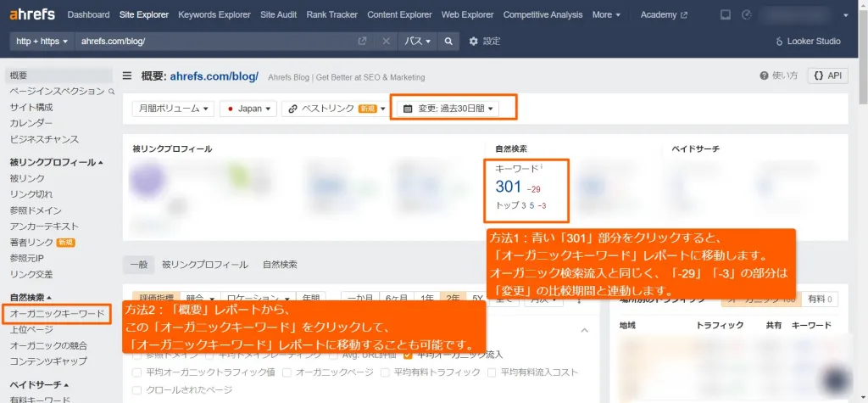
Task: Enable 平均オーガニックトラフィック値 checkbox
Action: 136,372
